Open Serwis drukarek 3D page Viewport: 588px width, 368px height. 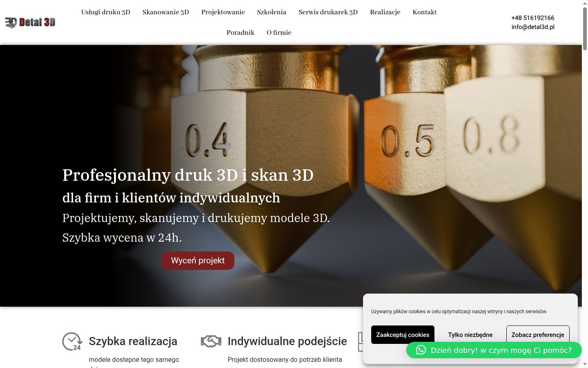pos(328,12)
